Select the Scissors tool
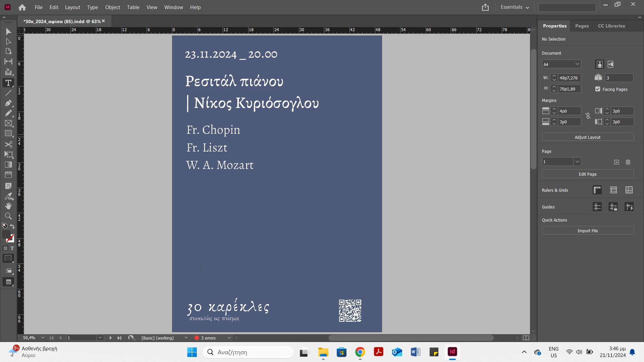This screenshot has height=362, width=644. pos(8,144)
